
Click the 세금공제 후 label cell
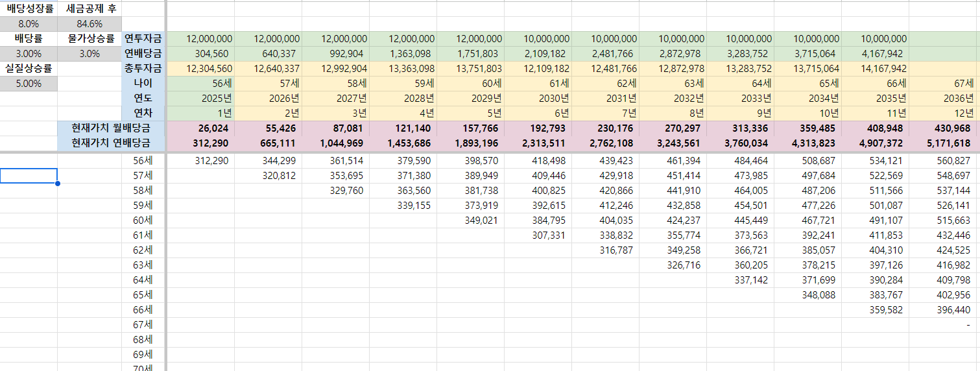coord(89,8)
